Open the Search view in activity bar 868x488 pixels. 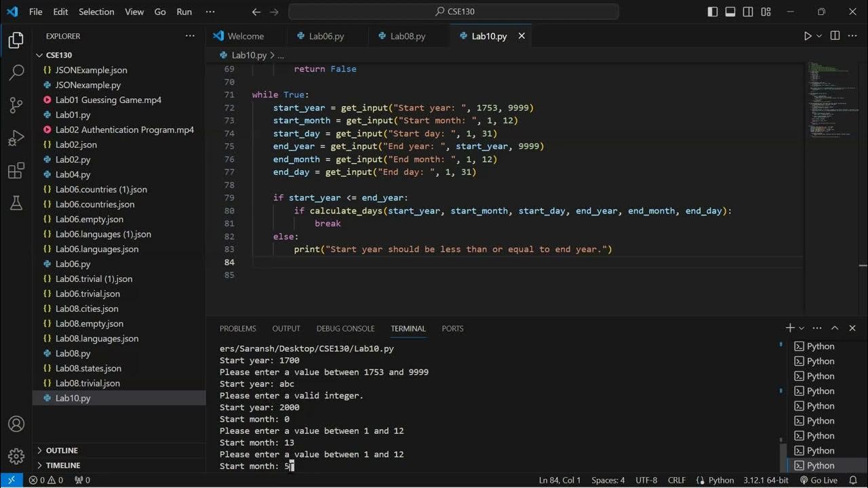point(16,73)
